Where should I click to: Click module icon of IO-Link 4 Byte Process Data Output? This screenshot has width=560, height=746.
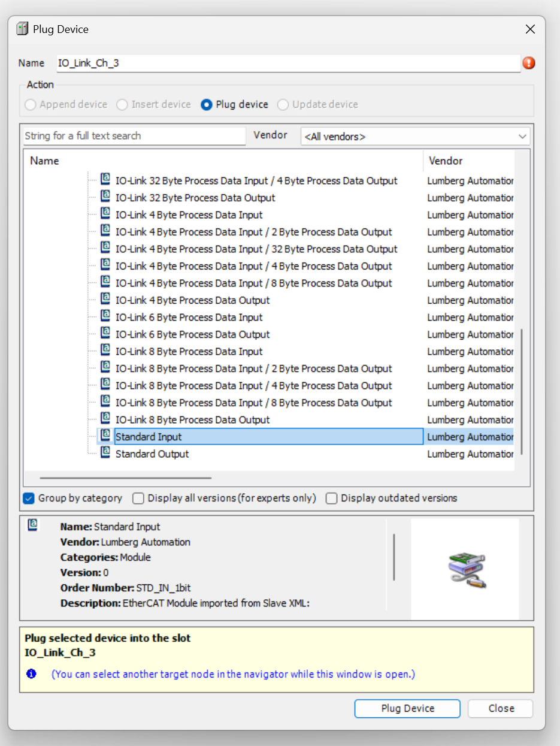(x=105, y=298)
